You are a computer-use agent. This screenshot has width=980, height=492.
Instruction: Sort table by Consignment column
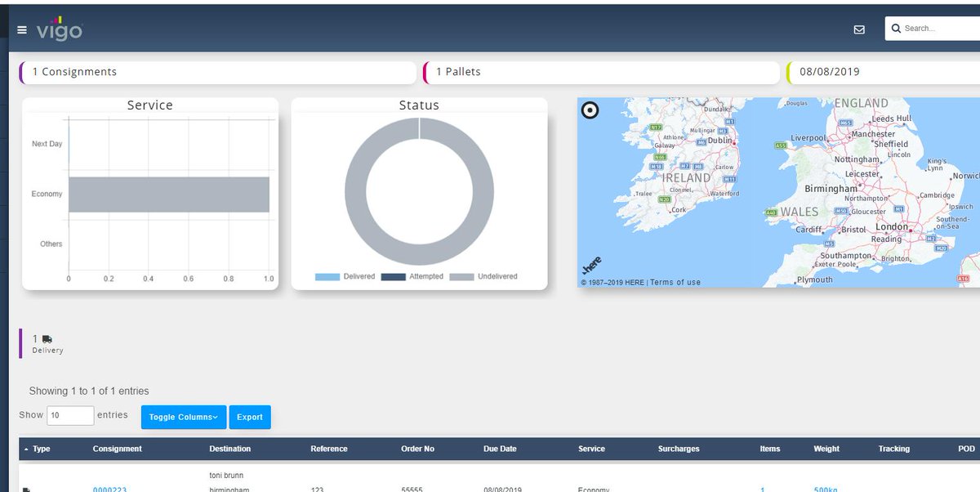(x=118, y=449)
